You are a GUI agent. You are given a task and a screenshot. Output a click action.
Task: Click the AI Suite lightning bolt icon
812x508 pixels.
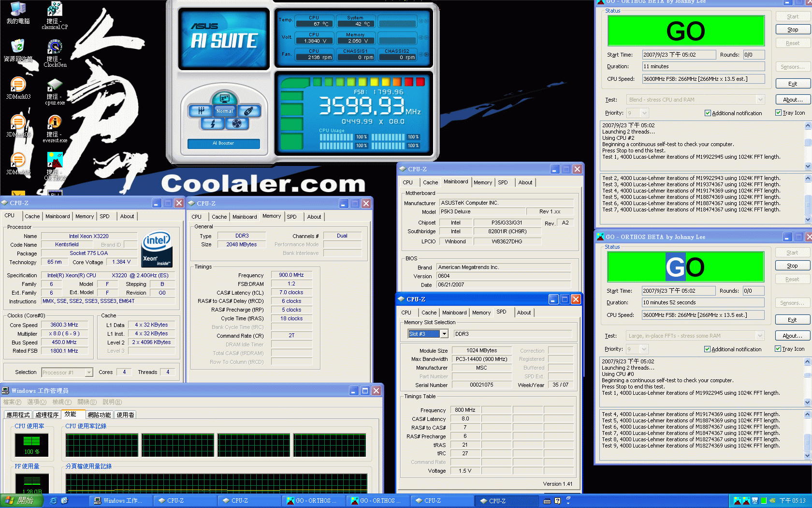coord(213,124)
